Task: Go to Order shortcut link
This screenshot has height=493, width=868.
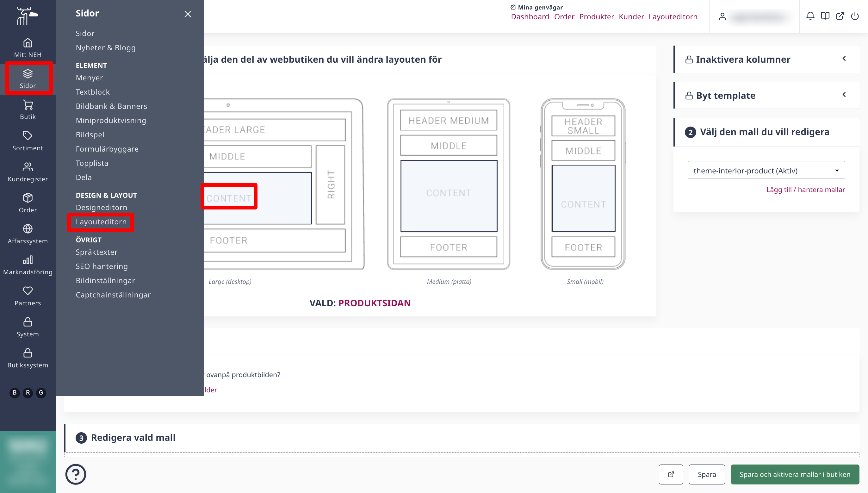Action: click(x=564, y=16)
